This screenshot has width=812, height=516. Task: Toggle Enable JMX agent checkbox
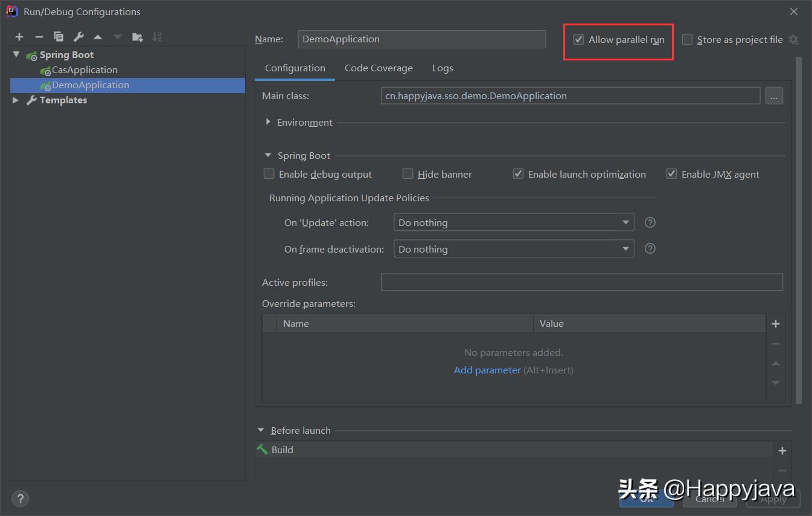[x=671, y=174]
